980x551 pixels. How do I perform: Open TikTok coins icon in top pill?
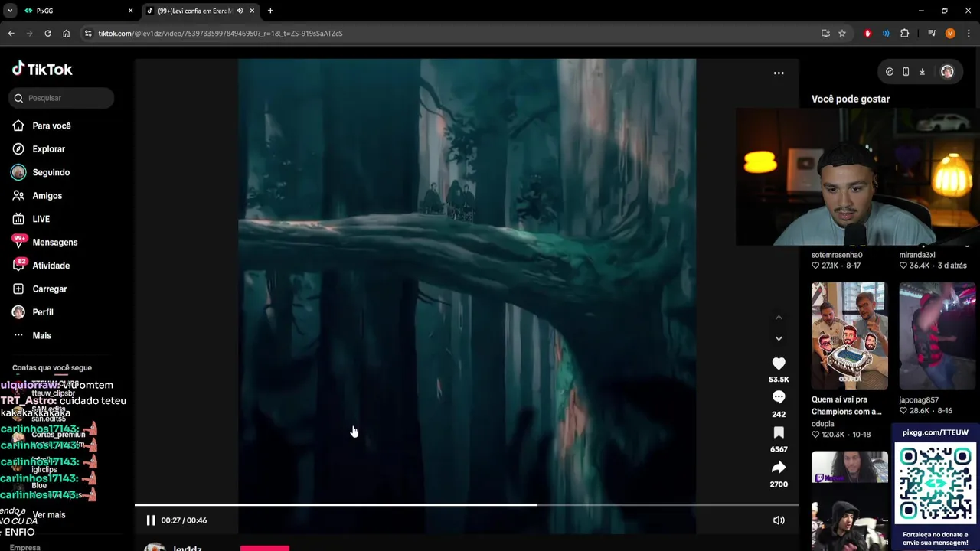coord(889,72)
